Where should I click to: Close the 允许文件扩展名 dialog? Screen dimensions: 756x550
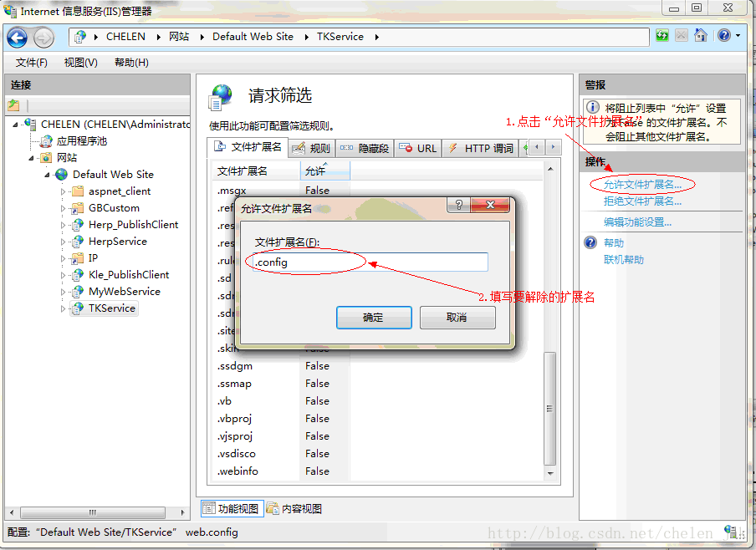click(490, 205)
